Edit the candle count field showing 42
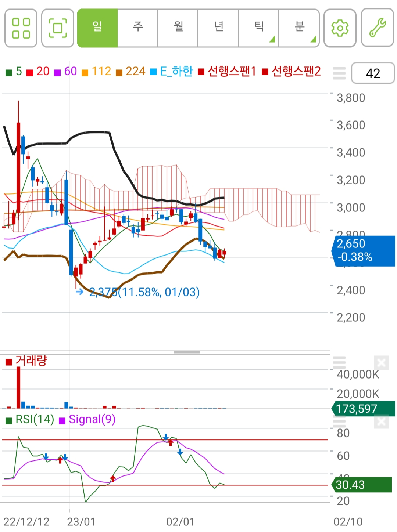The image size is (397, 532). click(373, 73)
